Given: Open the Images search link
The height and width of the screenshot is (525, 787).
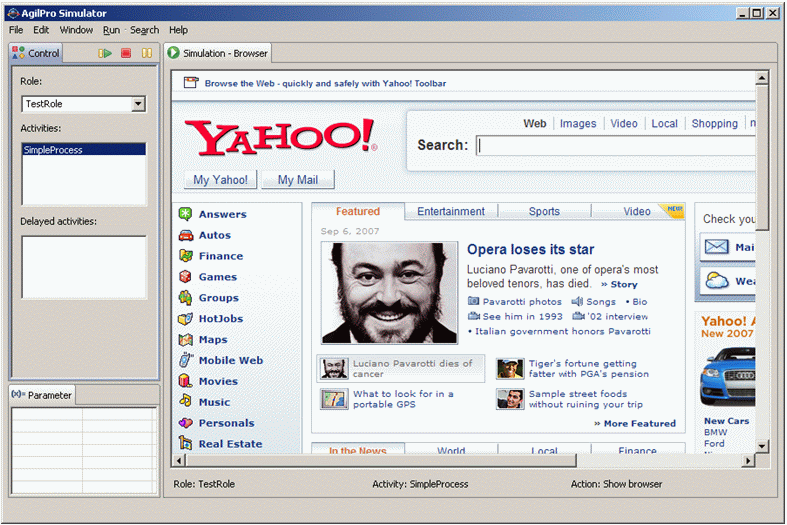Looking at the screenshot, I should click(x=578, y=123).
